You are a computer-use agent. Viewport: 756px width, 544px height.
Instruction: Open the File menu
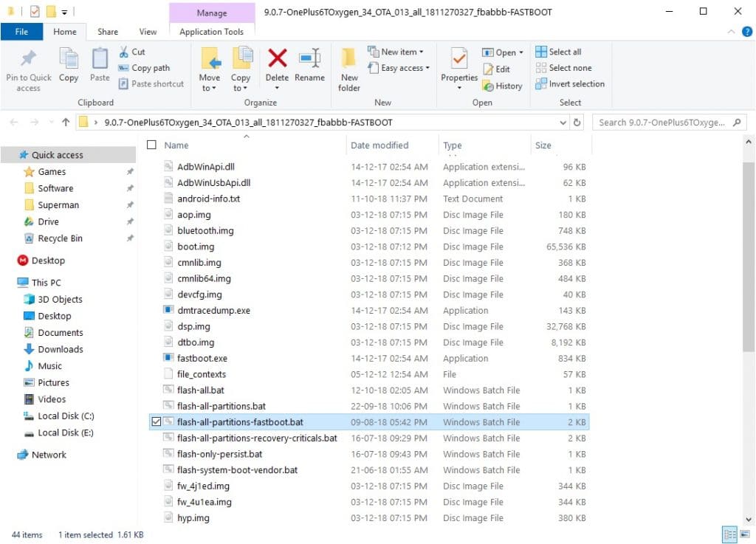(21, 32)
